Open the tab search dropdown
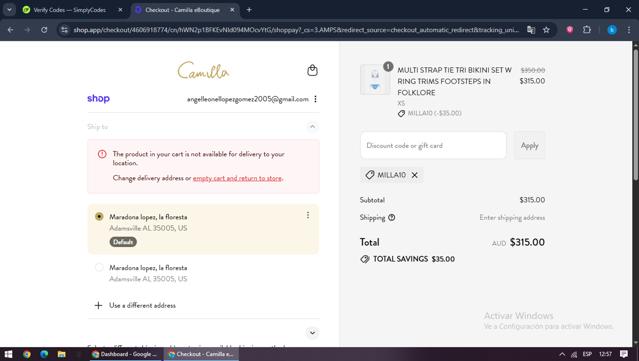The width and height of the screenshot is (639, 361). 9,10
